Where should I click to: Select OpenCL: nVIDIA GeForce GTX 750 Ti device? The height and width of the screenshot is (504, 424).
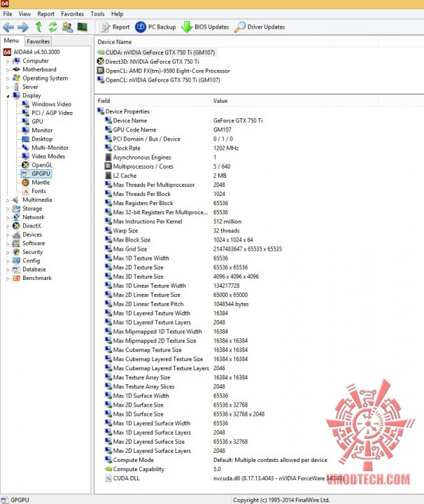159,80
